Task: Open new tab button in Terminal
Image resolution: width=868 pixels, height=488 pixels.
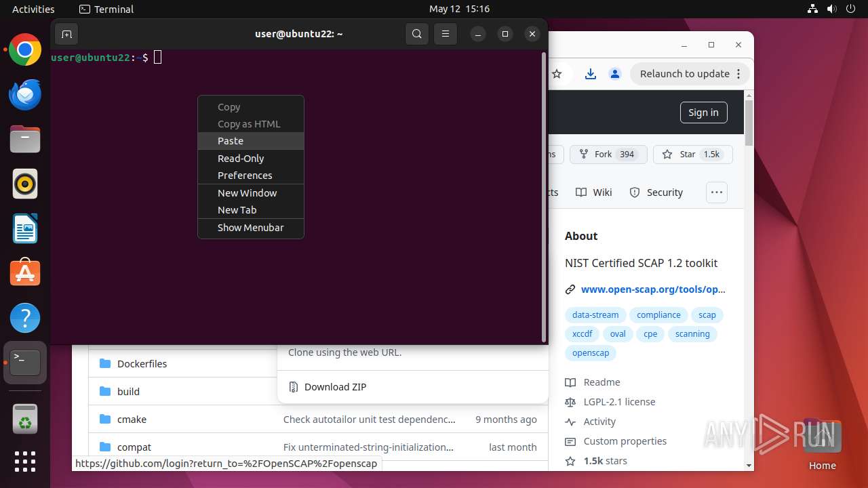Action: [x=66, y=34]
